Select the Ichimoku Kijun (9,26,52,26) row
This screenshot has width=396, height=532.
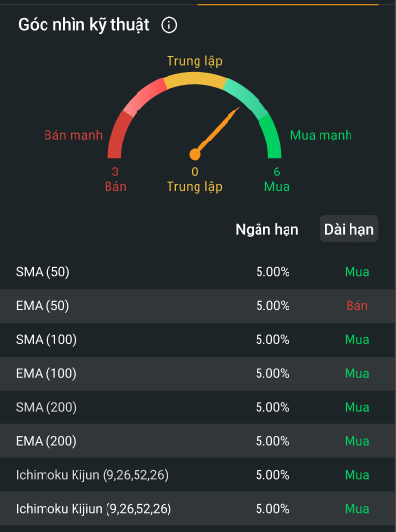[x=198, y=475]
